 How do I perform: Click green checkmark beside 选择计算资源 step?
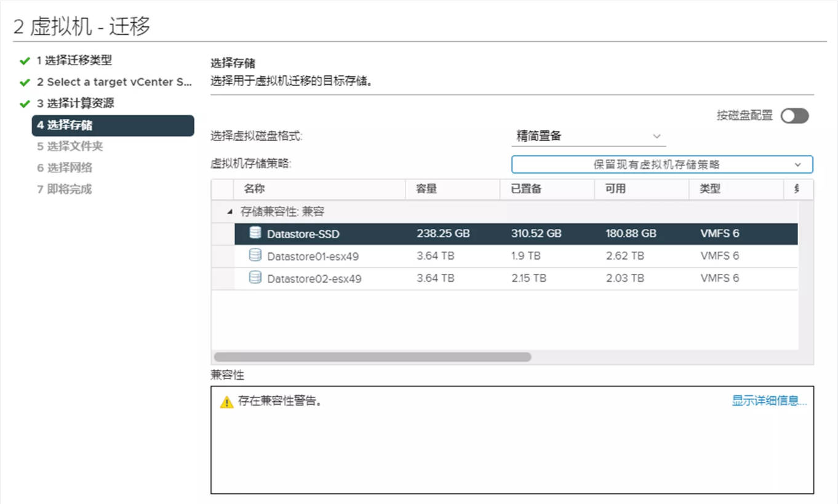click(x=25, y=103)
